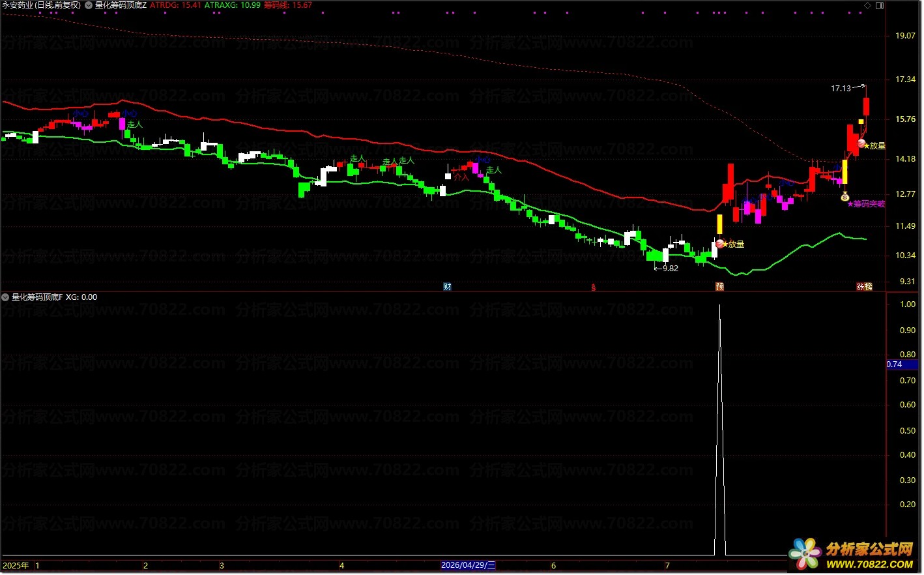Click the yellow candle above the lower 放量 signal
This screenshot has width=924, height=575.
pos(720,224)
